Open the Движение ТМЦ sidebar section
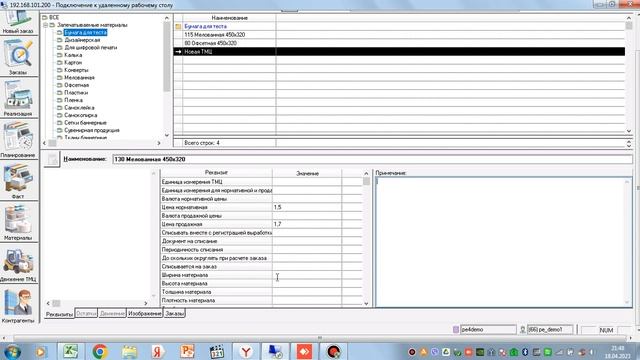The height and width of the screenshot is (360, 640). (18, 264)
